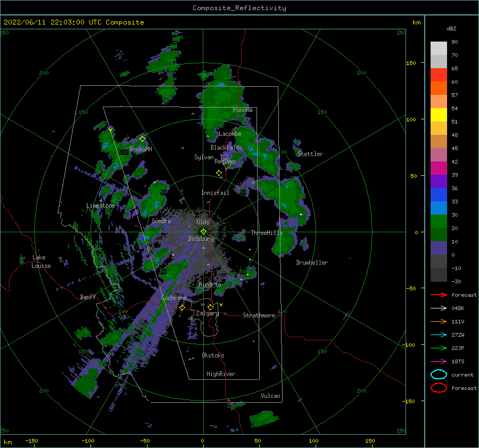
Task: Click the HighRiver city label
Action: tap(221, 374)
